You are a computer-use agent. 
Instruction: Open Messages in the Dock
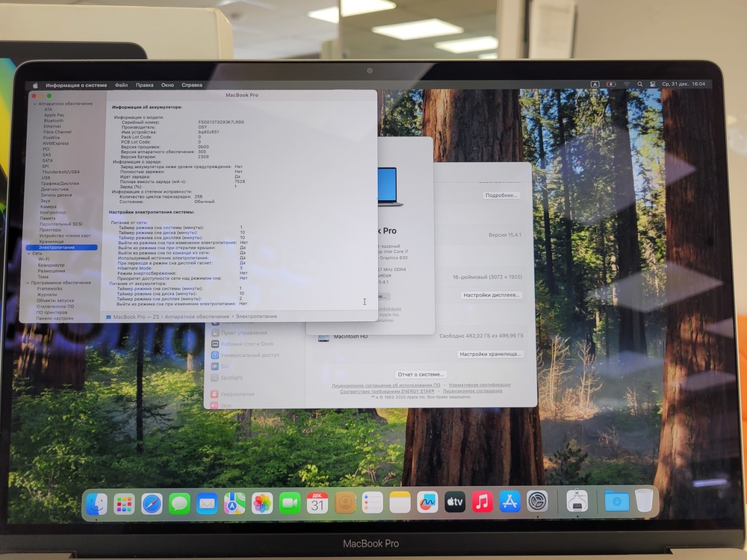click(179, 504)
